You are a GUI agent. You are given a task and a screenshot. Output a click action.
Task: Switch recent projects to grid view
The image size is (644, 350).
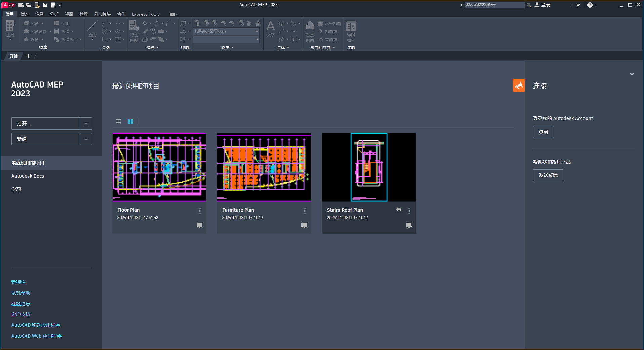tap(130, 121)
